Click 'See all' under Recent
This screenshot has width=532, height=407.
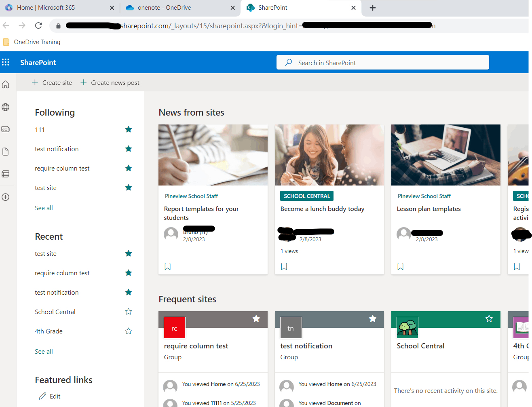pos(44,352)
